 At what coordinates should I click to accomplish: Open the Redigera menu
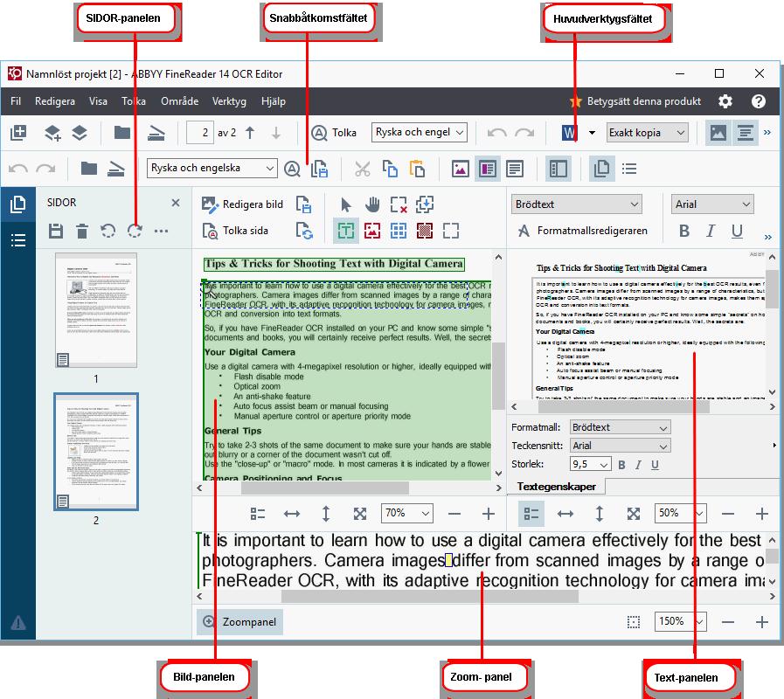pos(55,101)
